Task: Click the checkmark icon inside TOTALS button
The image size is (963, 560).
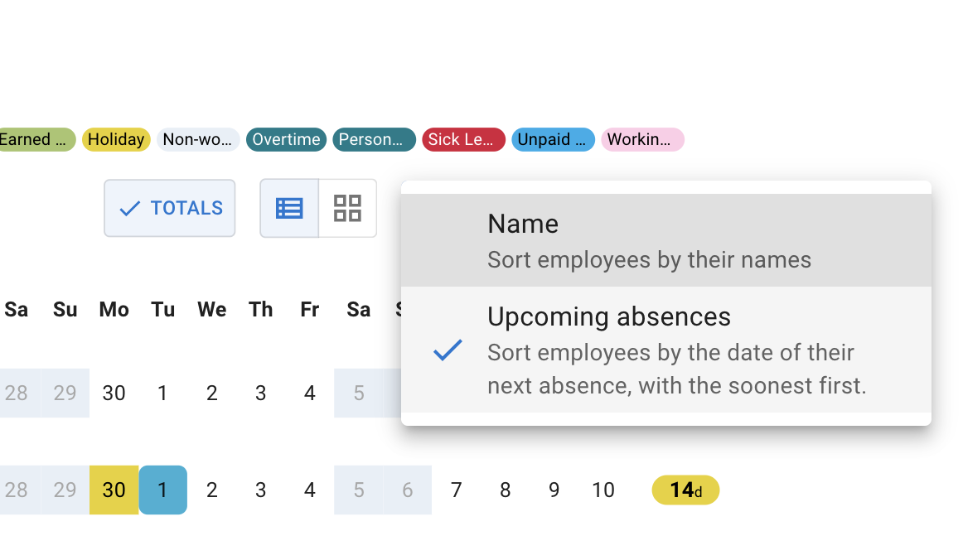Action: pyautogui.click(x=128, y=209)
